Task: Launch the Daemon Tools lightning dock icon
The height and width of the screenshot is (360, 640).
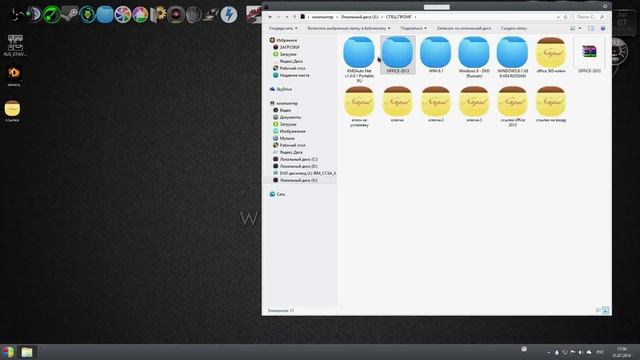Action: click(x=229, y=15)
